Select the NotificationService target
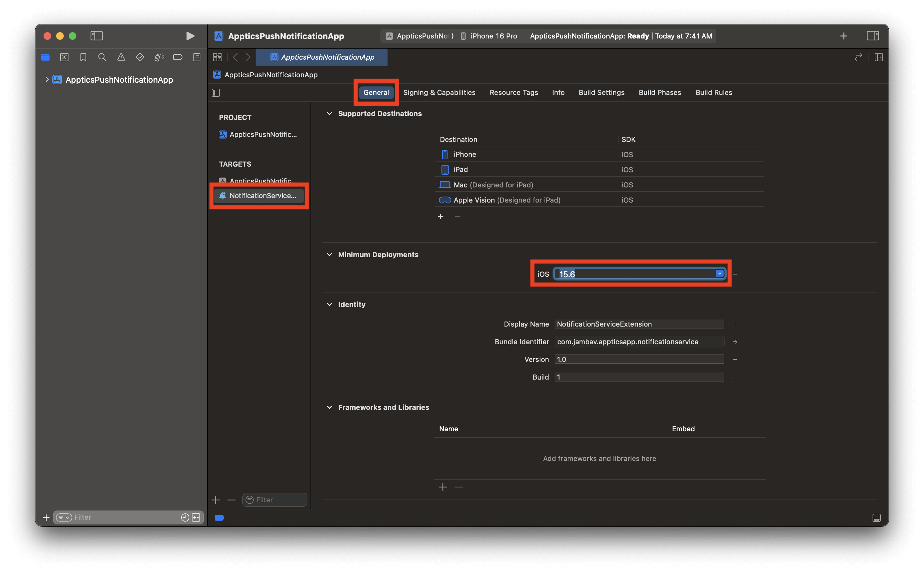 pyautogui.click(x=259, y=196)
